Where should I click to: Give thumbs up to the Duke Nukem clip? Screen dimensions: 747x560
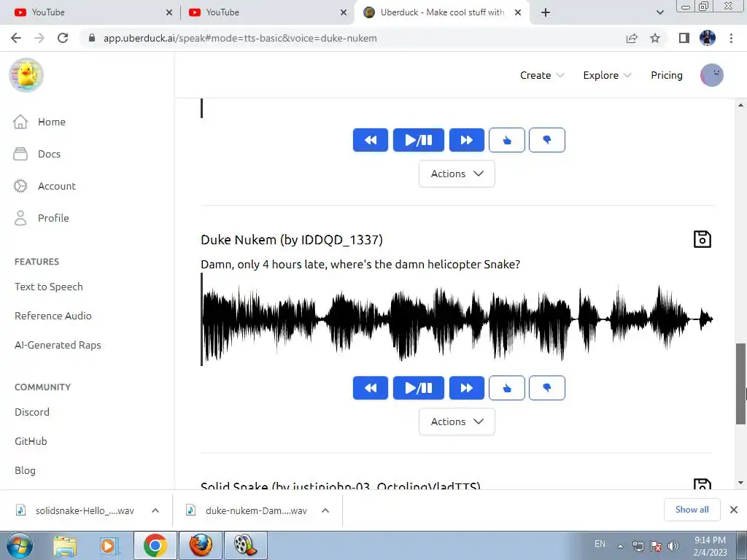(507, 388)
